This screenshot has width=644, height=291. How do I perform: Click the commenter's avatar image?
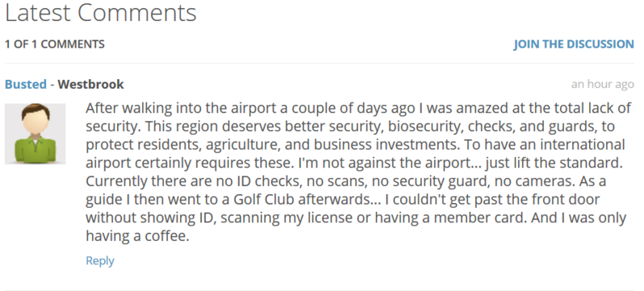click(35, 134)
